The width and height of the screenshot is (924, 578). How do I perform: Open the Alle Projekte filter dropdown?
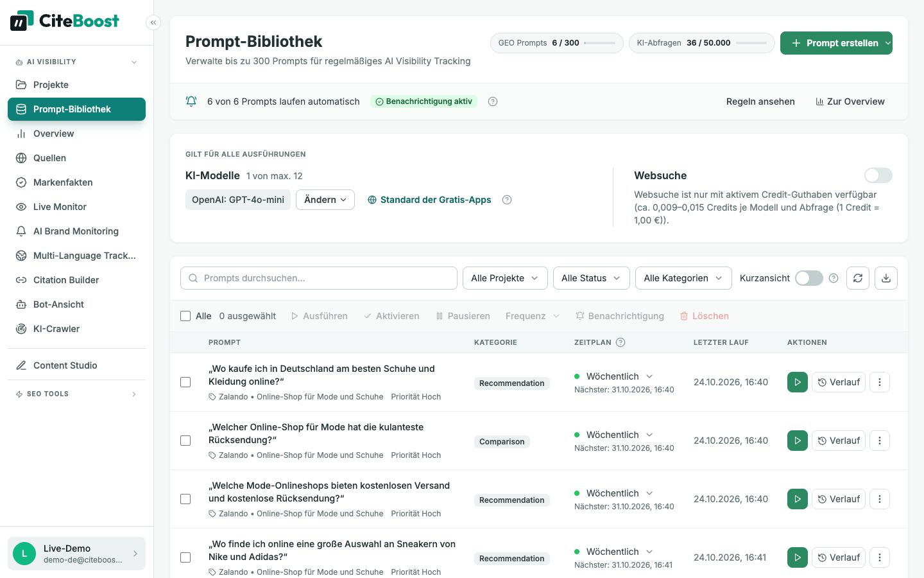tap(505, 278)
